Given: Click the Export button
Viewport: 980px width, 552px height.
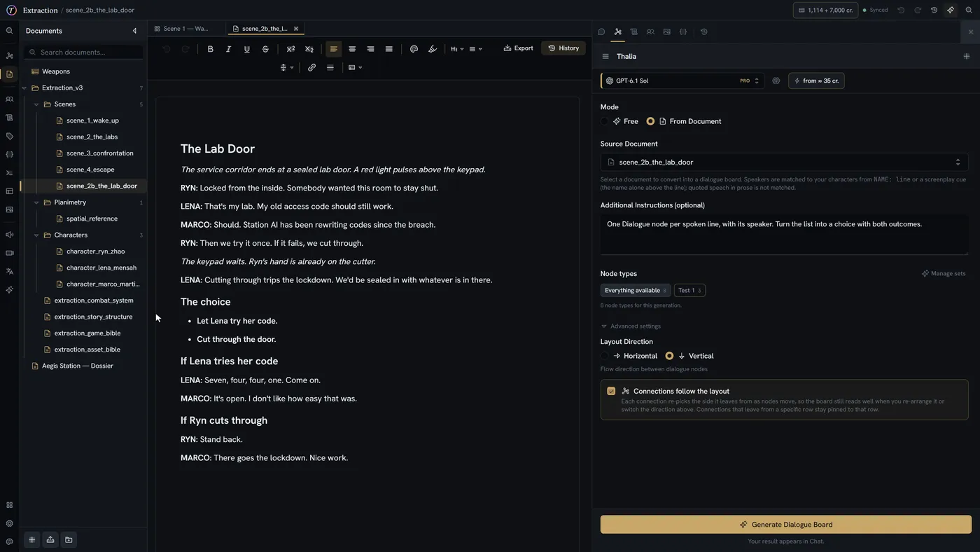Looking at the screenshot, I should [518, 48].
